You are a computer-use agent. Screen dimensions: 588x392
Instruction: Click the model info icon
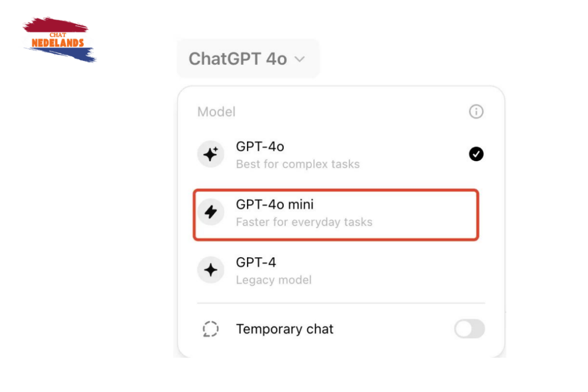point(476,111)
